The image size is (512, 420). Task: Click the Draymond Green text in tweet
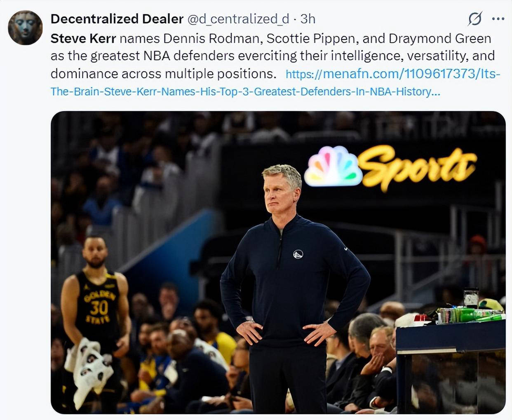point(439,38)
